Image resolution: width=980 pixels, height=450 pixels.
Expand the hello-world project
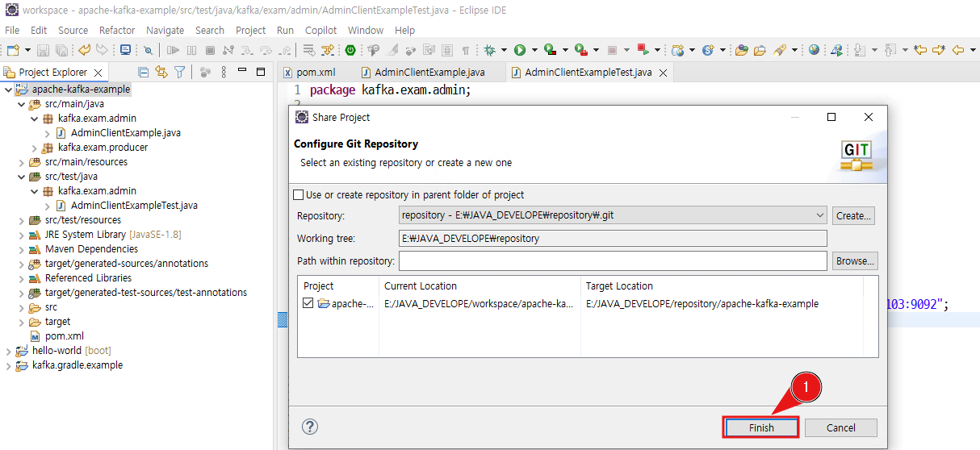8,351
